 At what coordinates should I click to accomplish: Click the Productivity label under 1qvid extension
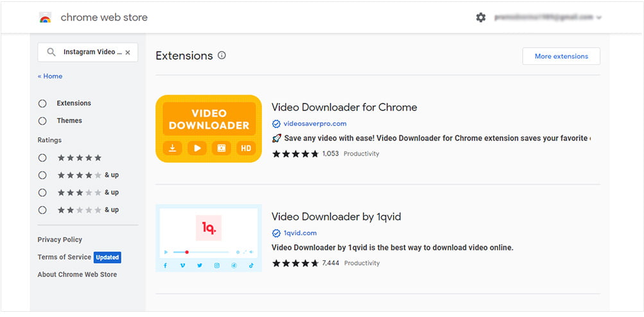pyautogui.click(x=362, y=263)
